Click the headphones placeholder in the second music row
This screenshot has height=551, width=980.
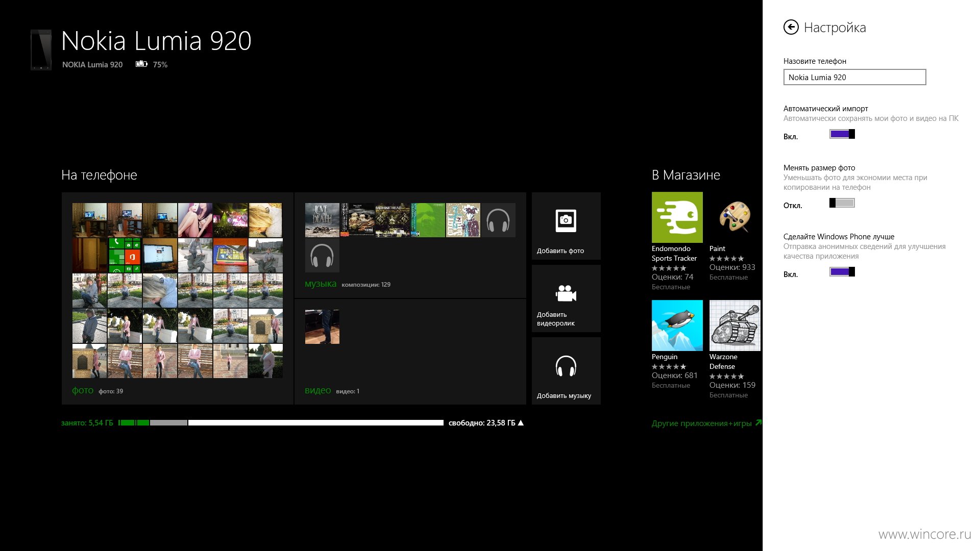322,255
